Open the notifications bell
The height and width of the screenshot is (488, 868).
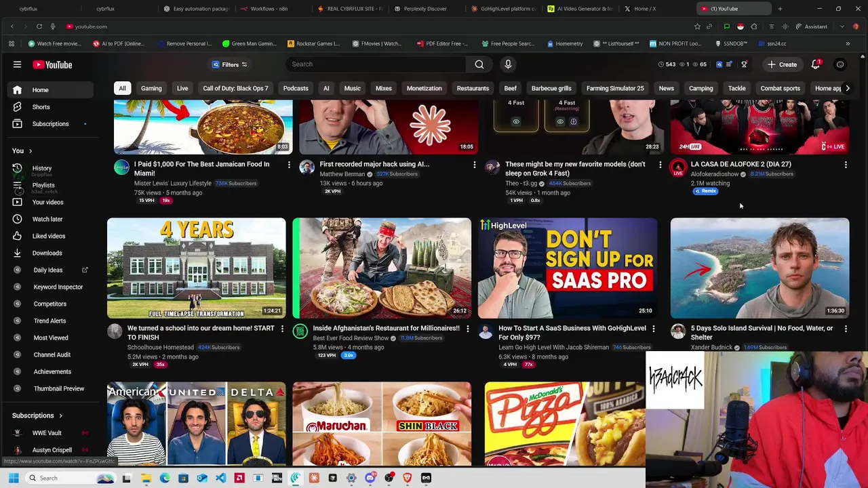point(816,64)
